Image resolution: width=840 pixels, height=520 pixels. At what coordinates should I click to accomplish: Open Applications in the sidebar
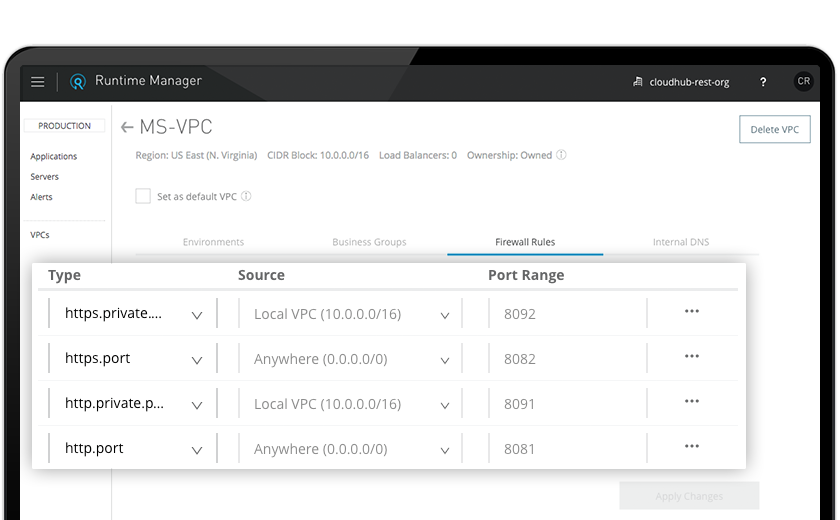tap(54, 156)
